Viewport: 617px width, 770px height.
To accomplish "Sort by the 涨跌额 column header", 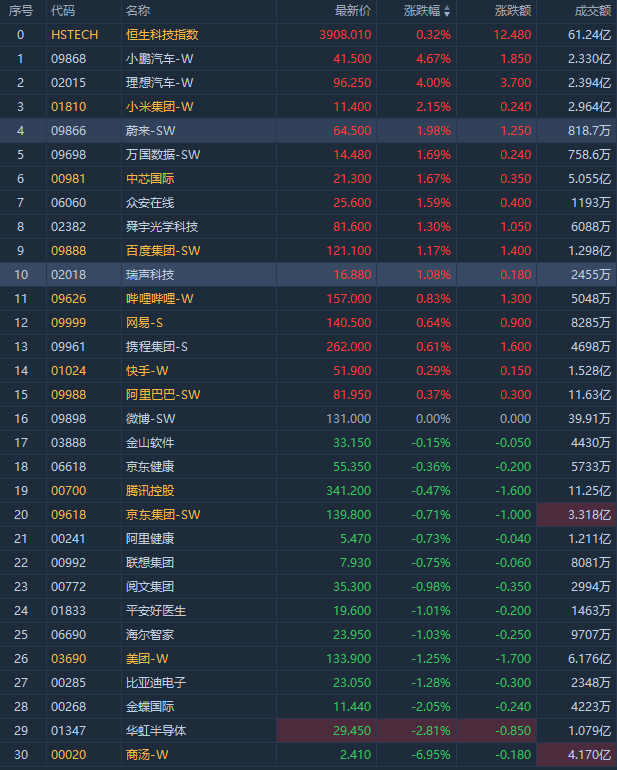I will click(x=513, y=11).
